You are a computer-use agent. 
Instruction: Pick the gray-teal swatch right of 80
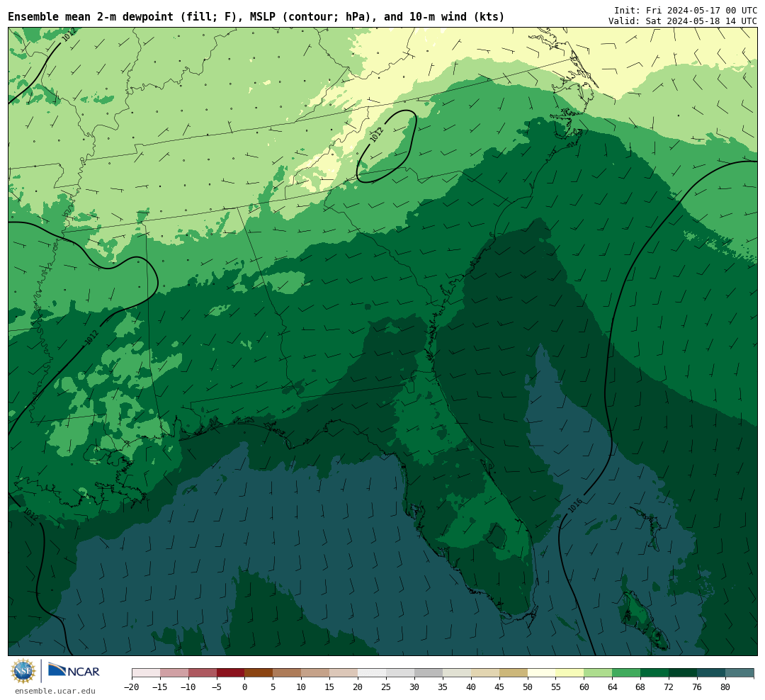740,673
